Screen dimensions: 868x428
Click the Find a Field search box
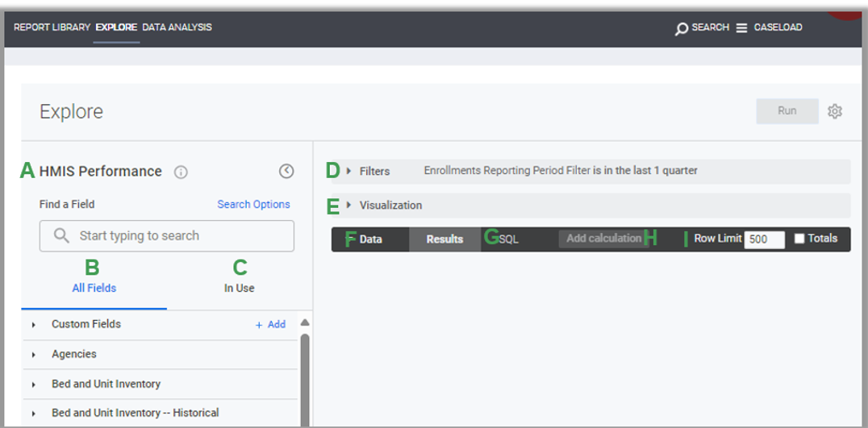pyautogui.click(x=167, y=236)
